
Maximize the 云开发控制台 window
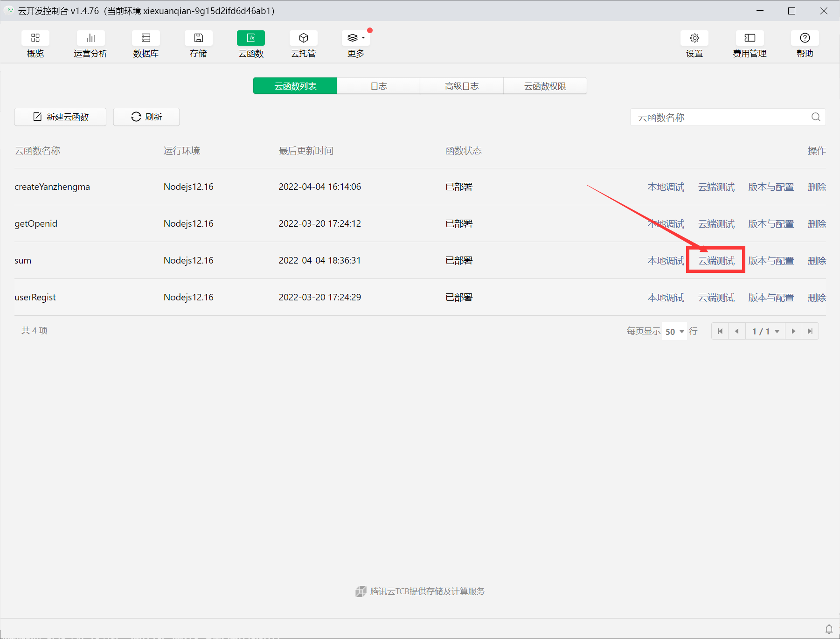[791, 11]
